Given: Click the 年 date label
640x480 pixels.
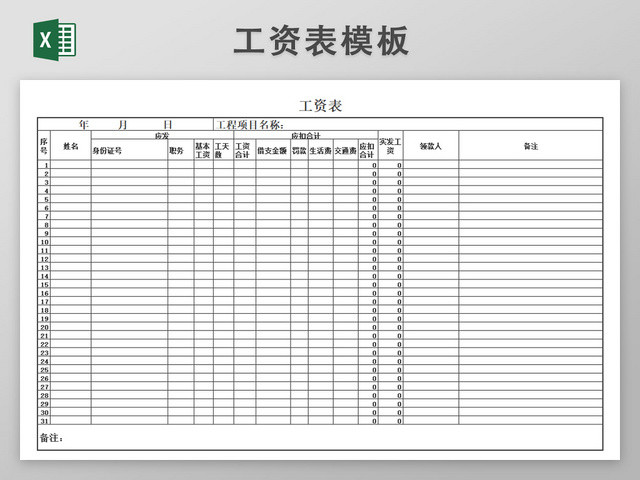Looking at the screenshot, I should [x=84, y=124].
